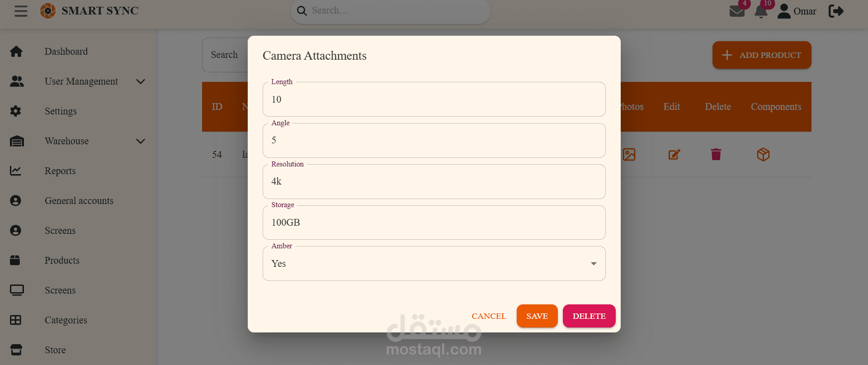Click the edit pencil icon
Image resolution: width=868 pixels, height=365 pixels.
tap(674, 155)
